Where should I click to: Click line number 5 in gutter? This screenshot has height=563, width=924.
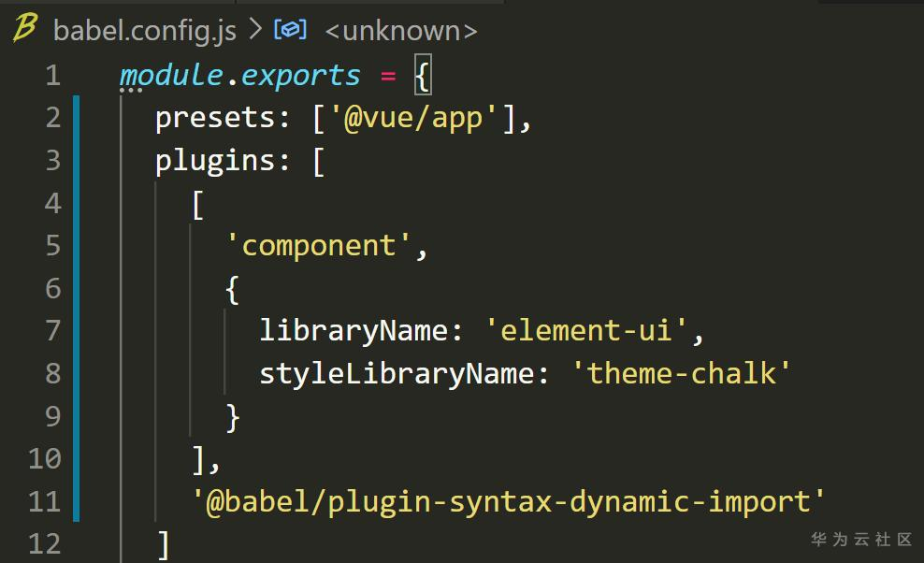pyautogui.click(x=53, y=246)
